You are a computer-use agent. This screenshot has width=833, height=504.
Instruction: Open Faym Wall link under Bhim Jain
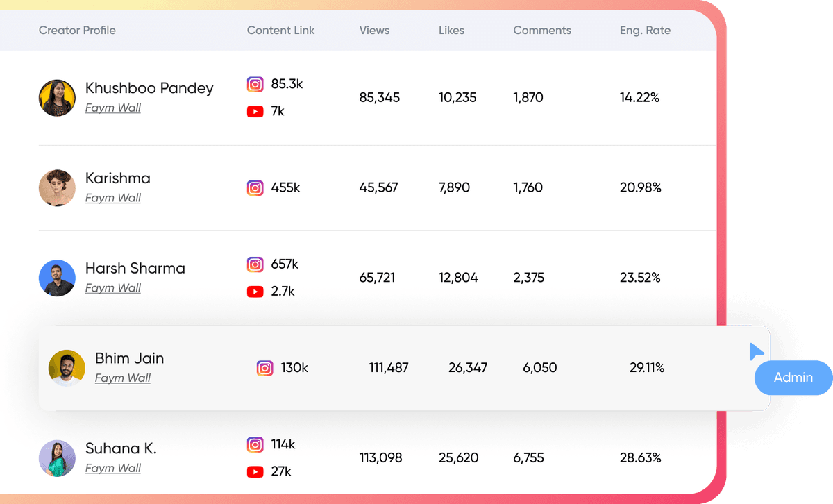point(123,378)
